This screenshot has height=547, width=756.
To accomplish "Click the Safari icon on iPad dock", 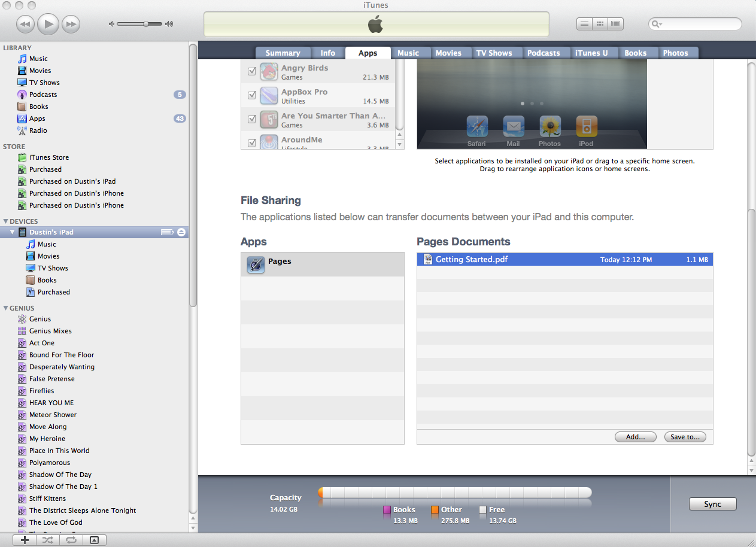I will [x=477, y=127].
